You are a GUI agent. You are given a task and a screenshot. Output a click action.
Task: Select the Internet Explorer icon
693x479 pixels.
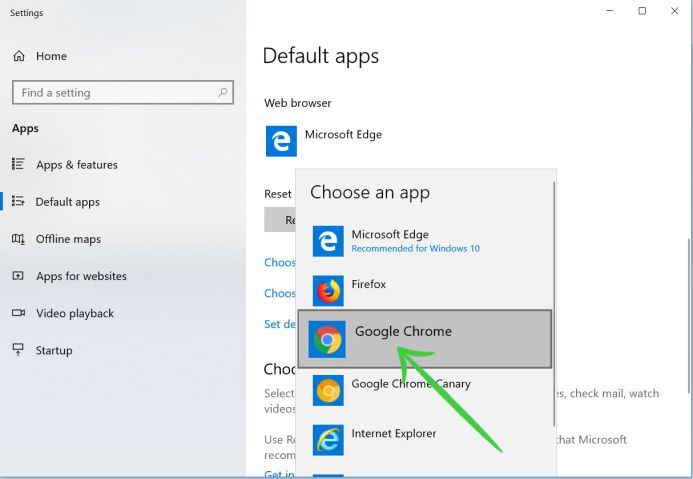pos(328,439)
